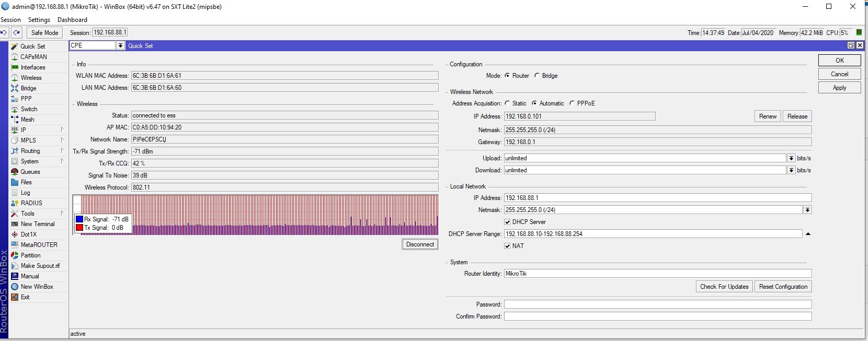Click the Bridge icon in sidebar
The width and height of the screenshot is (868, 341).
(x=15, y=88)
